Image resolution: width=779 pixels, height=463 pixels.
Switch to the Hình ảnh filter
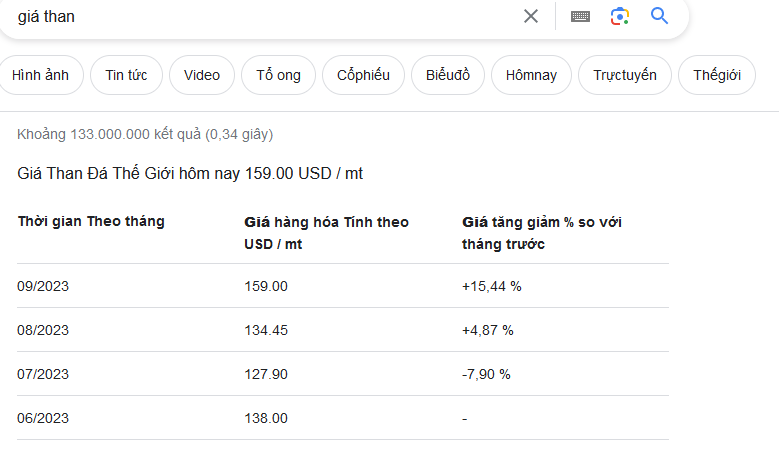(x=41, y=75)
